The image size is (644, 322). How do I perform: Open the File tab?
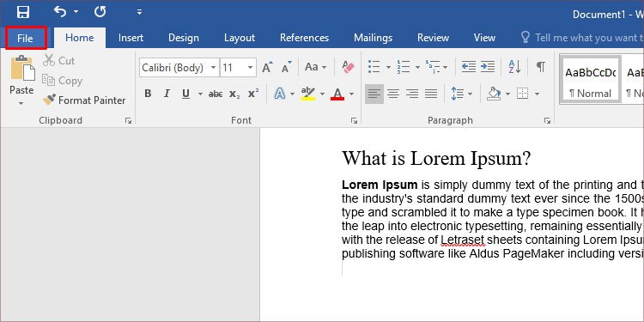tap(25, 38)
